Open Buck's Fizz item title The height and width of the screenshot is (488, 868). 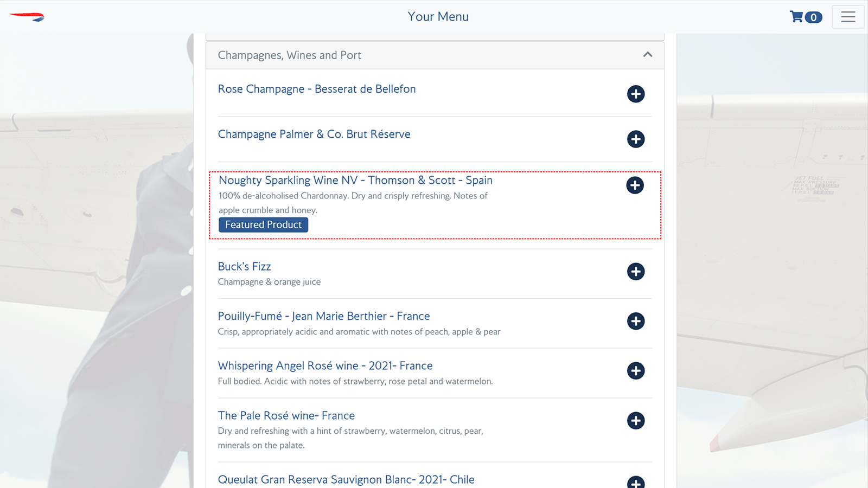245,266
